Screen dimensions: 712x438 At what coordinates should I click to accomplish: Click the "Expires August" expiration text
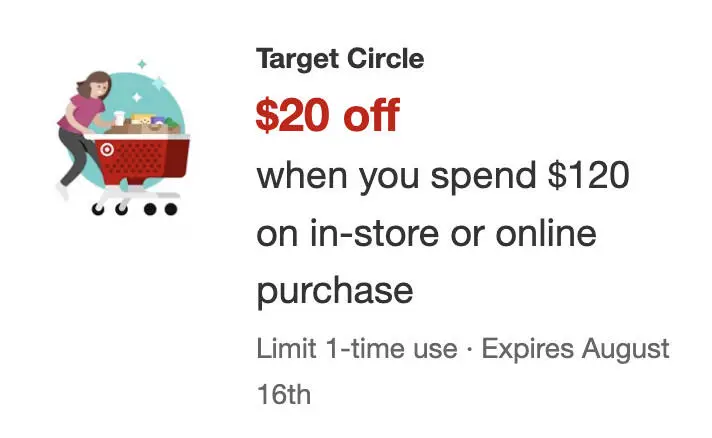click(575, 349)
